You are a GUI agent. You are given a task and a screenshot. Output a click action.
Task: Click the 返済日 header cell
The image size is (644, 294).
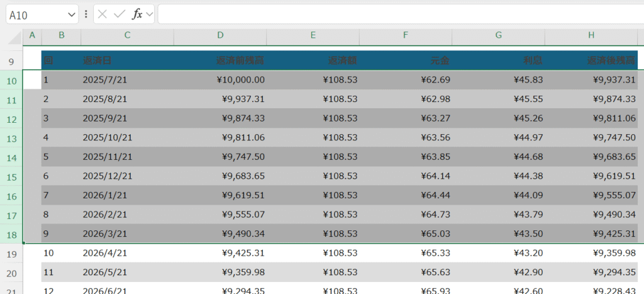[x=127, y=60]
